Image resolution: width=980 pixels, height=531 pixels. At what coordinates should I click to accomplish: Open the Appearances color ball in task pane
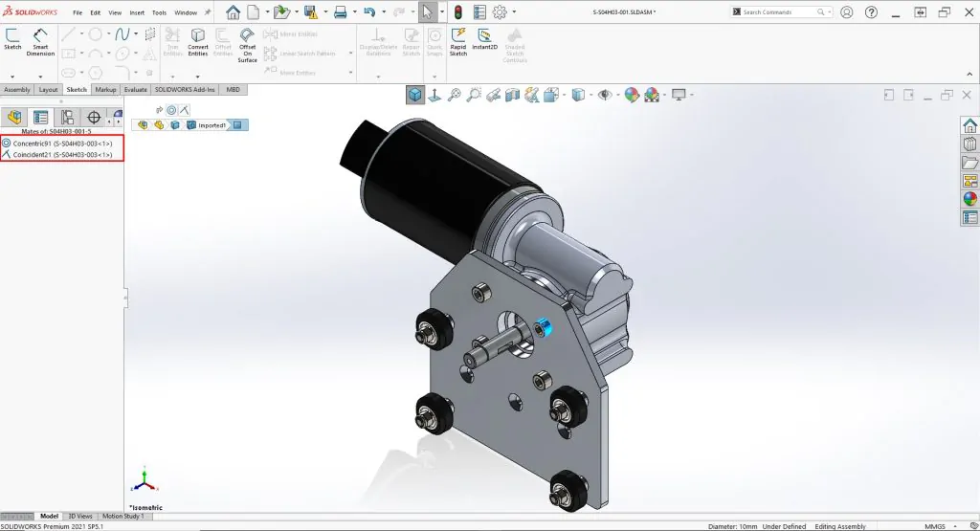tap(970, 199)
